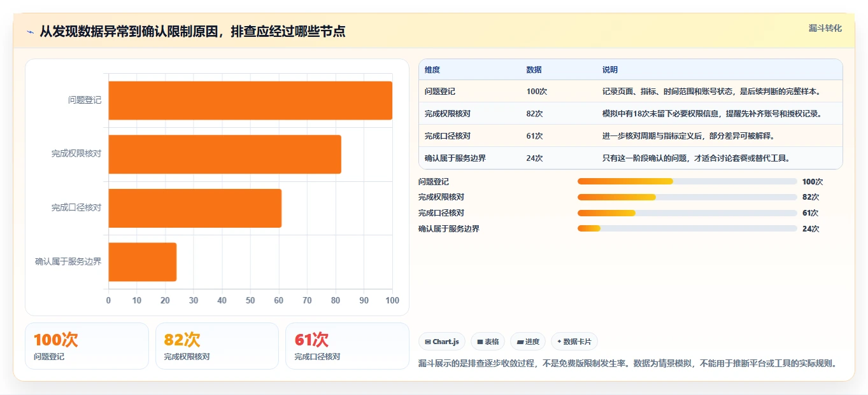This screenshot has height=395, width=868.
Task: Click the 100次 value beside progress bar
Action: 813,182
